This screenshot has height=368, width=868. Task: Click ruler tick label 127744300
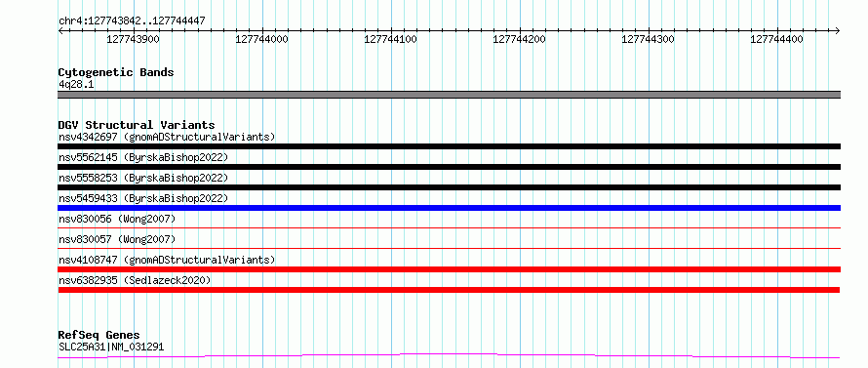(649, 39)
